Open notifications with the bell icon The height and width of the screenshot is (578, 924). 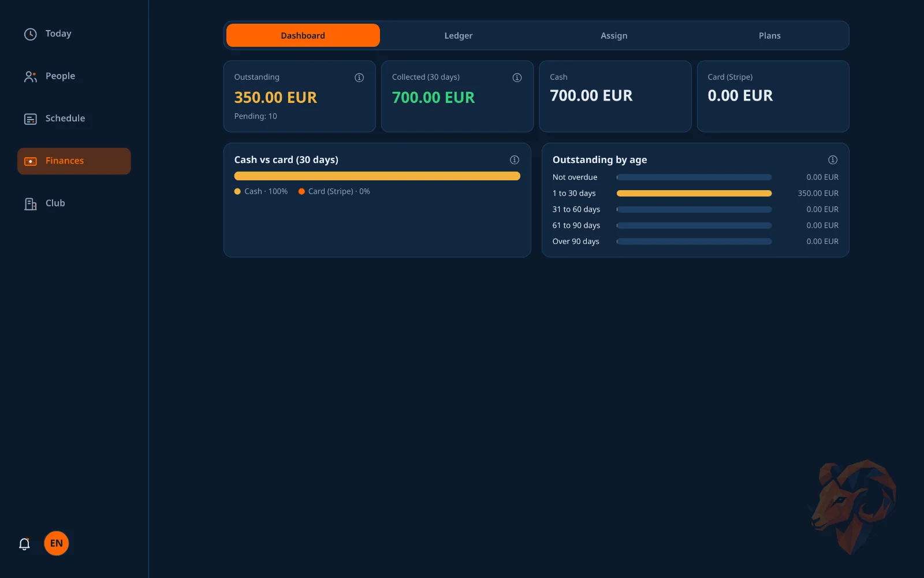pyautogui.click(x=24, y=543)
